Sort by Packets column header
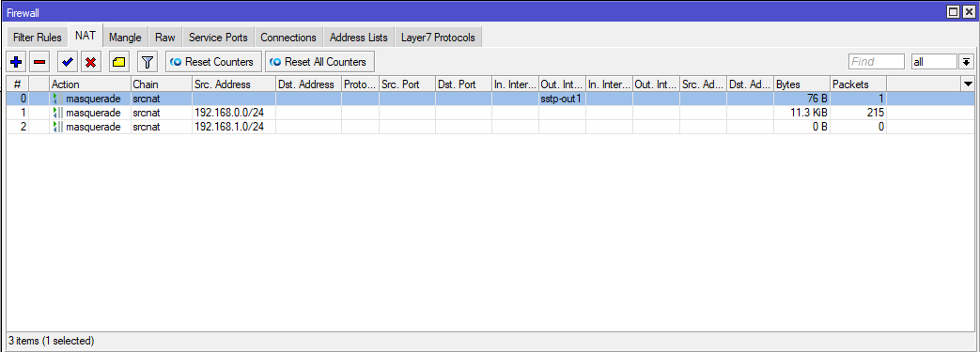 point(858,84)
